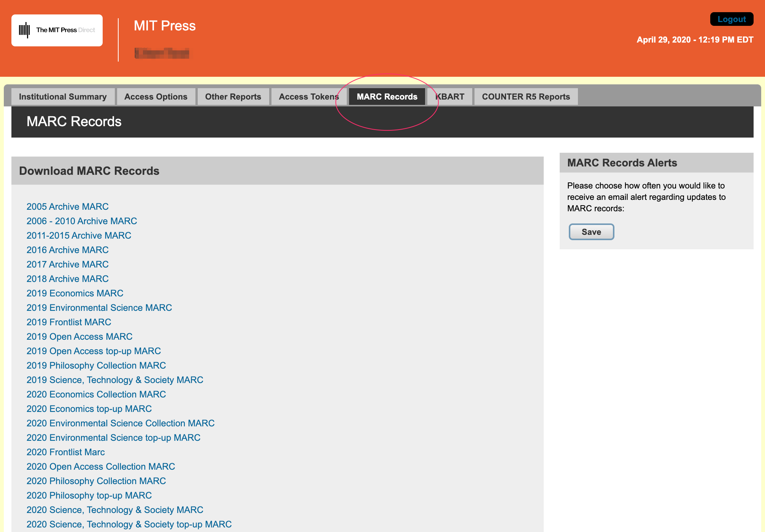Click the Logout button
Screen dimensions: 765x532
pos(731,19)
